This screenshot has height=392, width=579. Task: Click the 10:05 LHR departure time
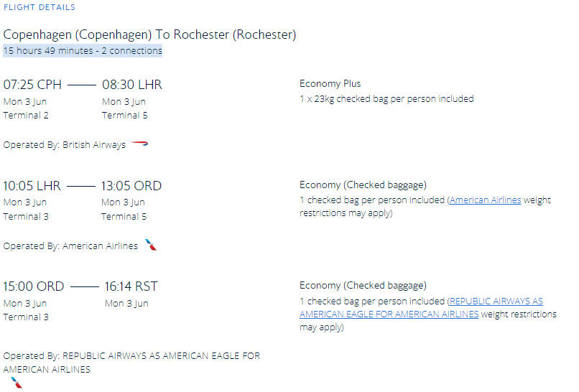tap(32, 186)
